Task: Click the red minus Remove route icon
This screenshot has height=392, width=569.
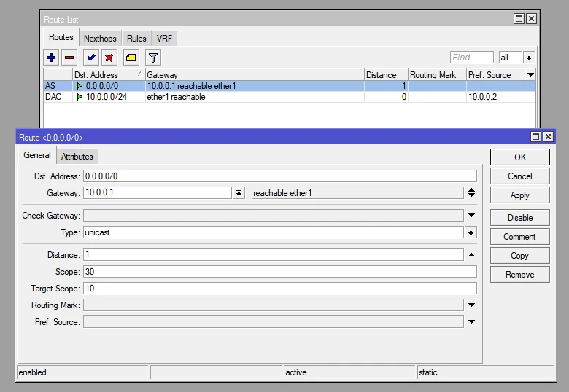Action: coord(69,58)
